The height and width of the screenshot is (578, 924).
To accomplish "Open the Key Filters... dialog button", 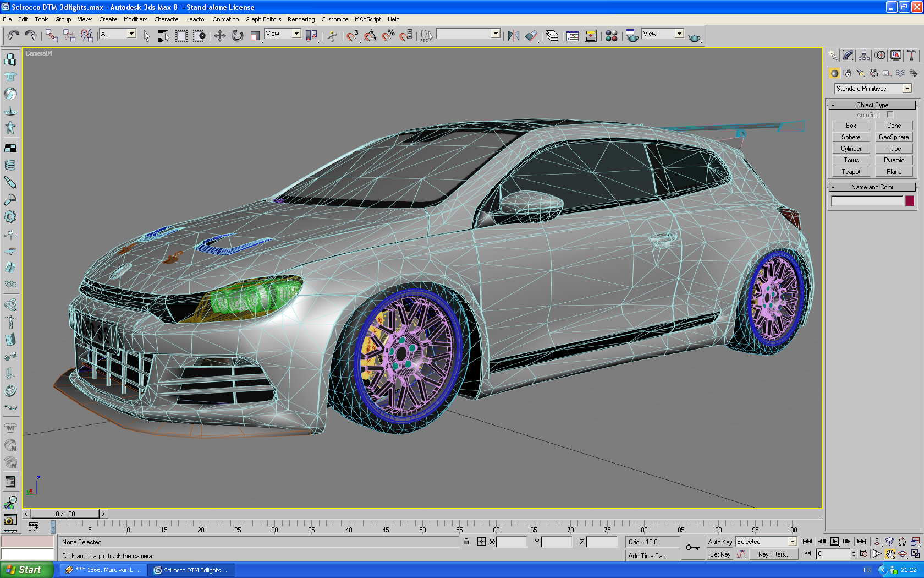I will coord(773,554).
